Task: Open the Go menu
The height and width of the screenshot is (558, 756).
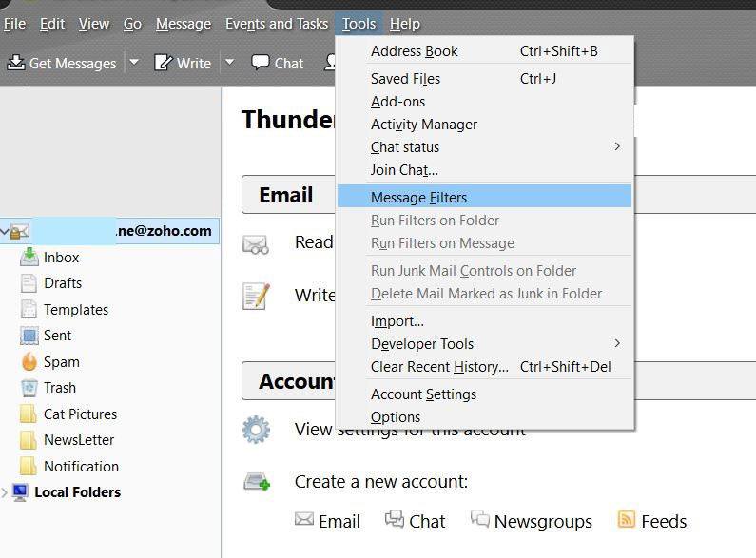Action: [132, 24]
